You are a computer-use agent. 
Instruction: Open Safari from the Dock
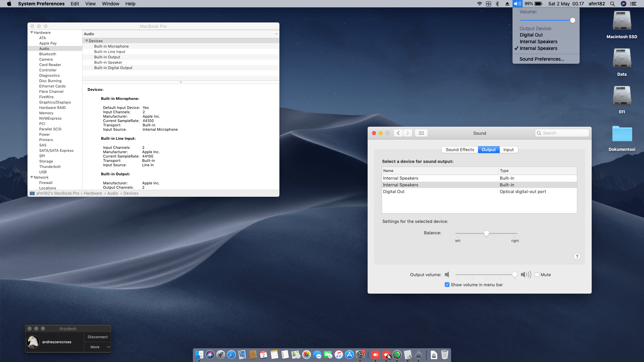click(231, 355)
